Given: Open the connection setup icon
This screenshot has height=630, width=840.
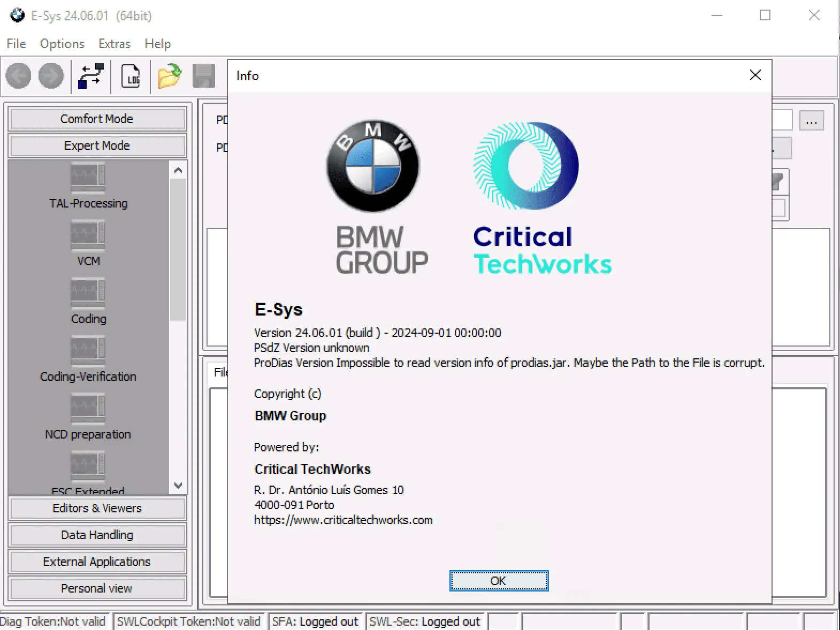Looking at the screenshot, I should 90,76.
